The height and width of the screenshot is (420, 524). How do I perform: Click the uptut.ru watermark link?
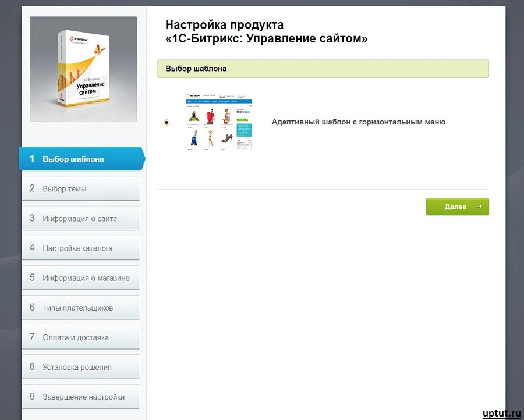pos(502,414)
